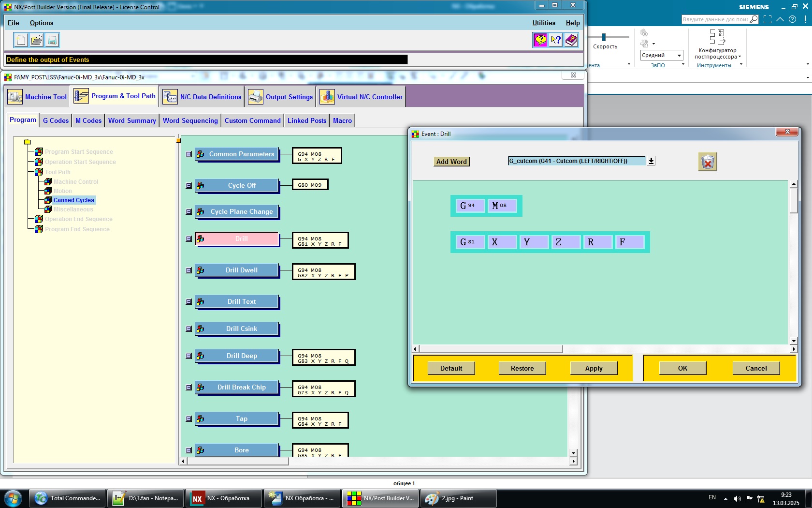The height and width of the screenshot is (508, 812).
Task: Click the R word in Drill block
Action: pos(598,242)
